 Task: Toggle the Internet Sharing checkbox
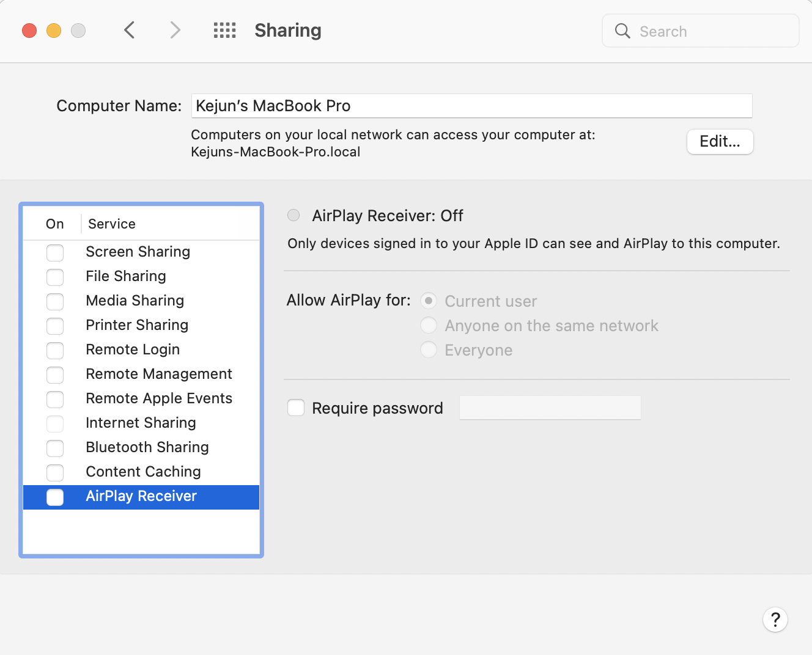55,423
